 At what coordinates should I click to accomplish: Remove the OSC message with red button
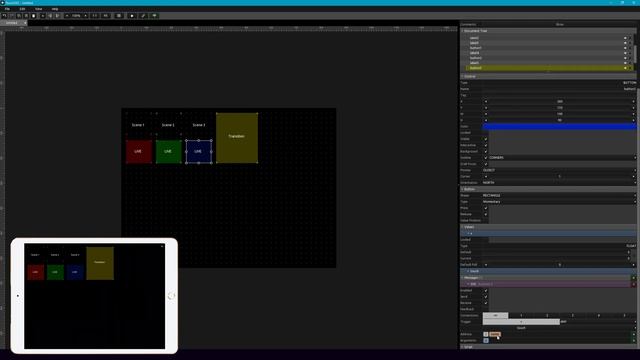633,284
